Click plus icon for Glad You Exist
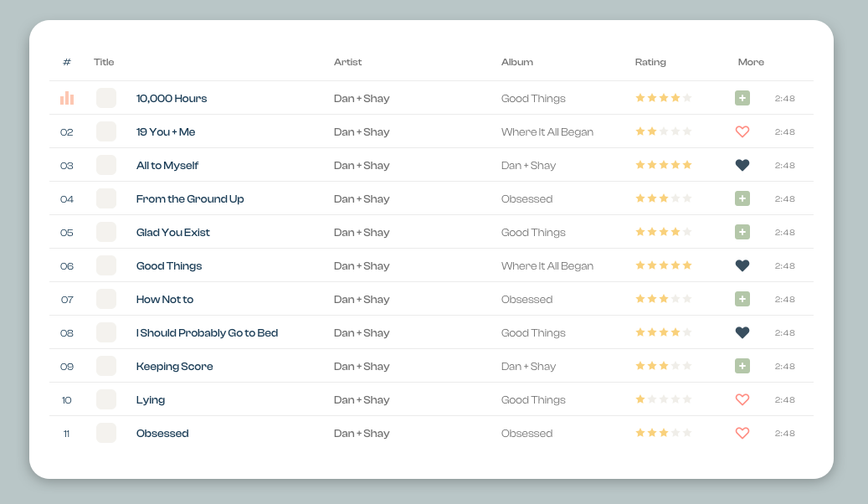This screenshot has width=868, height=504. 742,232
